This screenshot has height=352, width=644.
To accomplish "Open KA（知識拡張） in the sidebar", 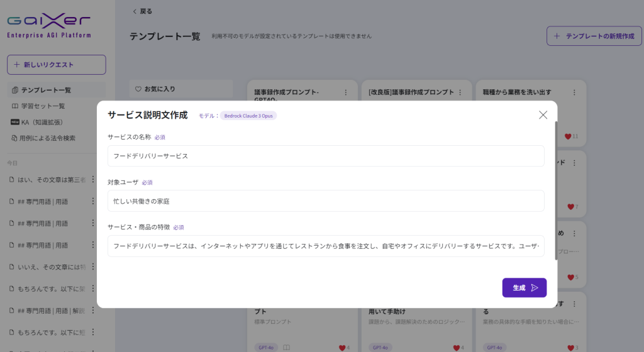I will point(42,122).
